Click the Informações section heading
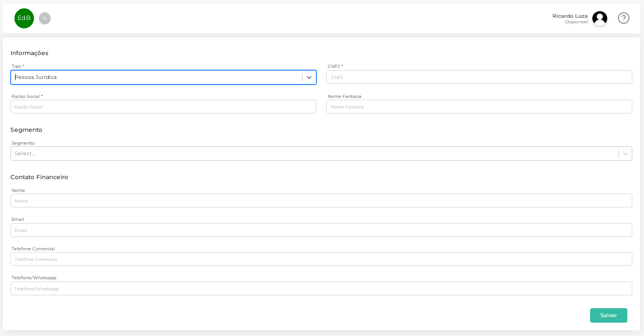 click(x=29, y=53)
